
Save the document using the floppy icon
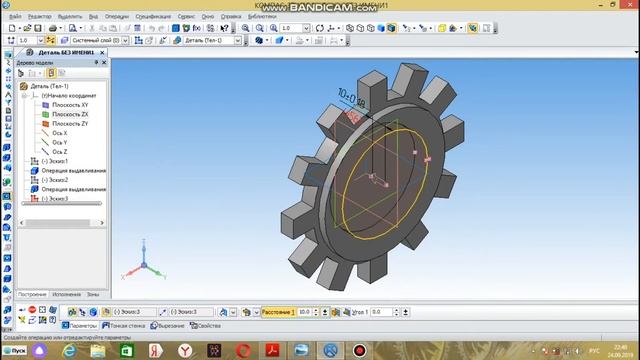coord(38,28)
